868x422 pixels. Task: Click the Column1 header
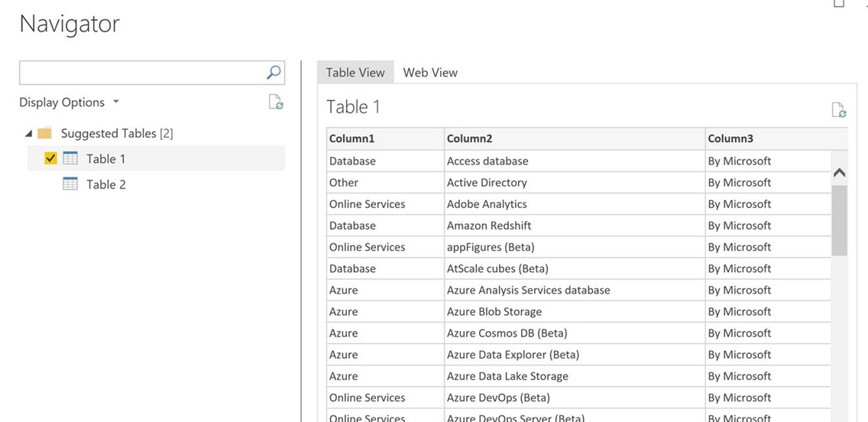point(352,138)
